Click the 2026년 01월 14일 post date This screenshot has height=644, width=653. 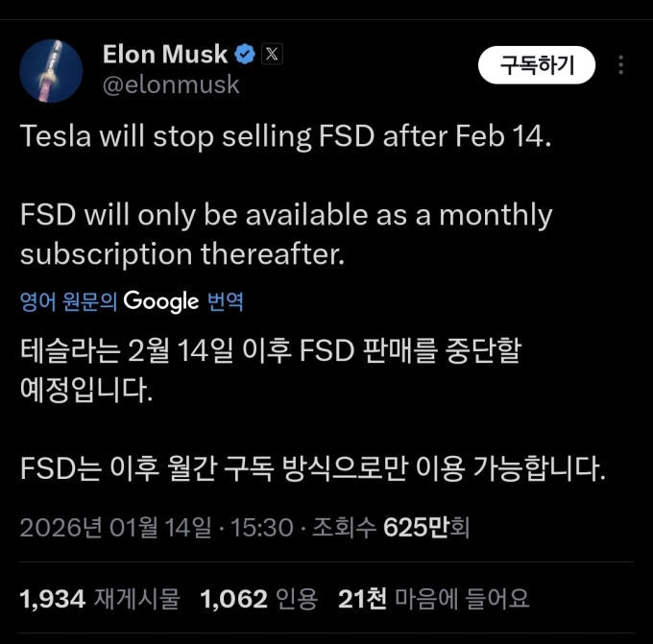click(115, 527)
